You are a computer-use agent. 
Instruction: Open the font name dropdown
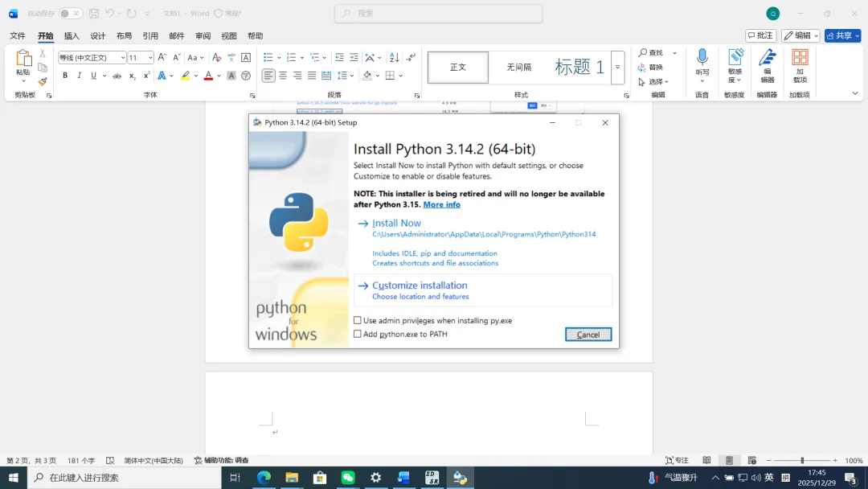click(x=122, y=58)
